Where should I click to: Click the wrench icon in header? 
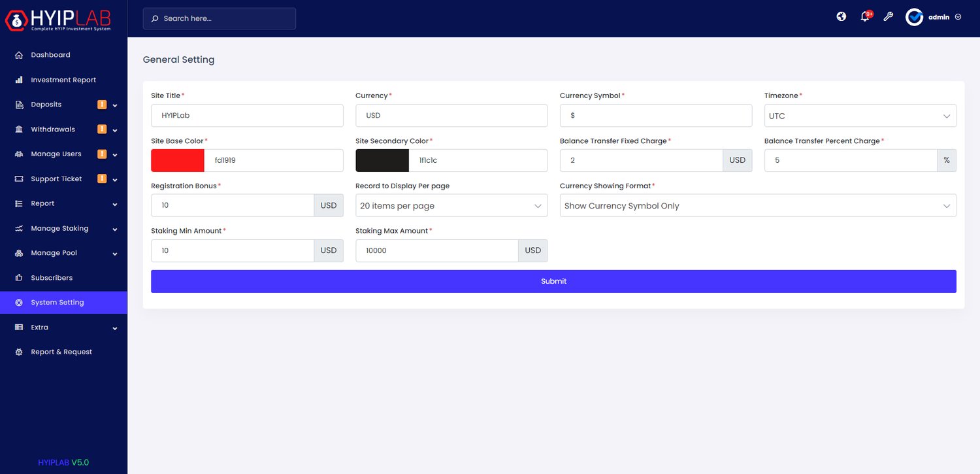click(x=888, y=17)
